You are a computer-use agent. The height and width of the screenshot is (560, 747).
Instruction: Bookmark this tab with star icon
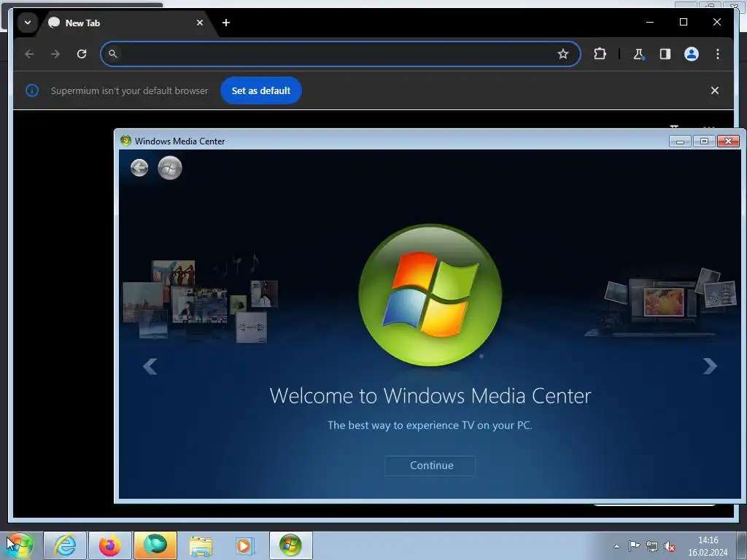pos(562,54)
